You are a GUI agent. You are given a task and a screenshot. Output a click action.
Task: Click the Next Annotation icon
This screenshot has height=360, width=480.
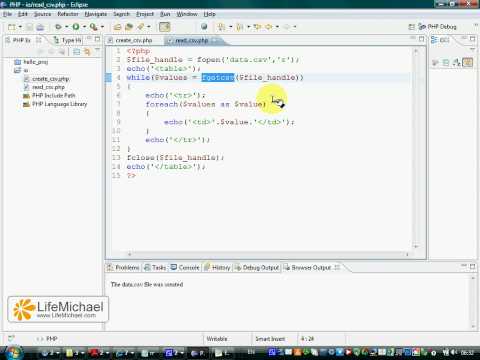pos(221,27)
